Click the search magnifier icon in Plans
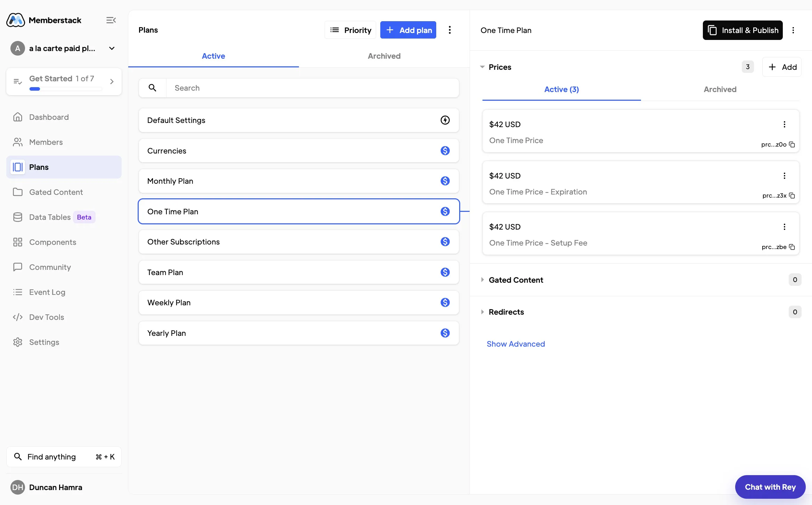Viewport: 812px width, 505px height. [152, 88]
